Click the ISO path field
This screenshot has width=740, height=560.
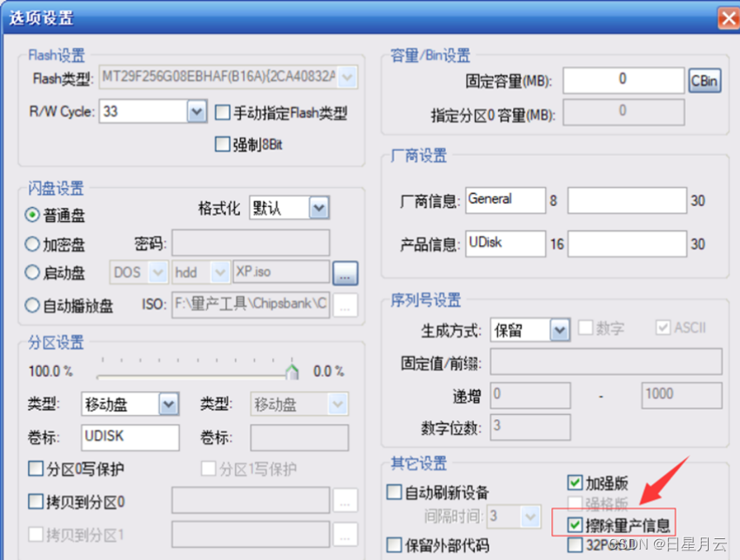pos(250,304)
